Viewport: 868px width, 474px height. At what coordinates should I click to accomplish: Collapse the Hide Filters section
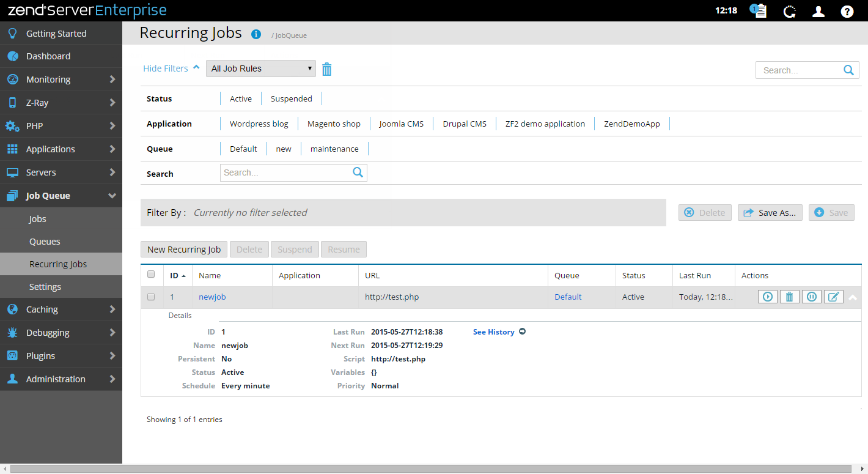click(x=171, y=69)
